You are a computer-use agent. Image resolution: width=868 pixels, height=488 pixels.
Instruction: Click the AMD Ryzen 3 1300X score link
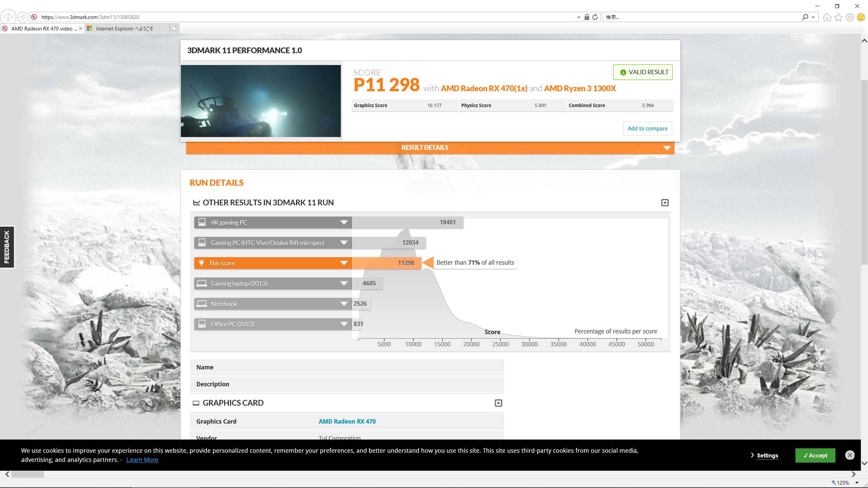pyautogui.click(x=580, y=88)
